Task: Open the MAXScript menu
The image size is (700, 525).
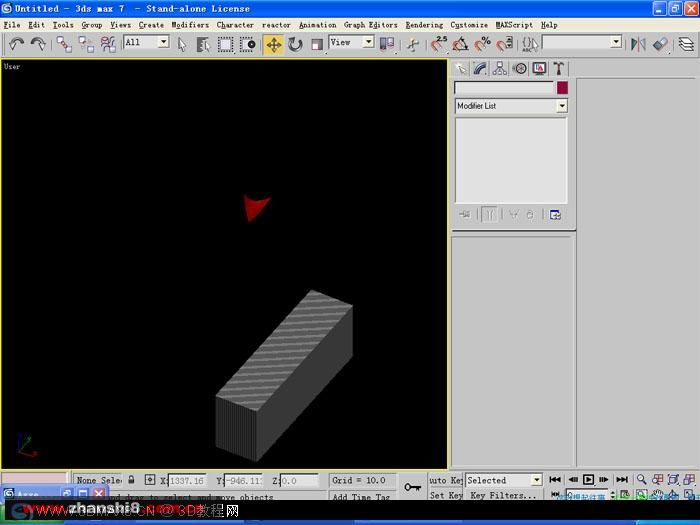Action: (514, 25)
